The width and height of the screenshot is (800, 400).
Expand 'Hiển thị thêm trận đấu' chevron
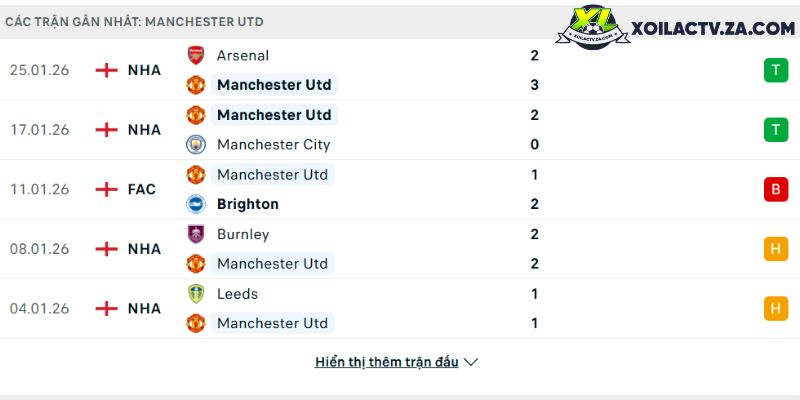pyautogui.click(x=472, y=362)
